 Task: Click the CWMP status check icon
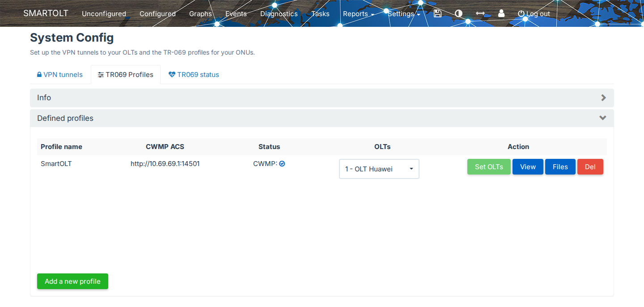(x=282, y=164)
